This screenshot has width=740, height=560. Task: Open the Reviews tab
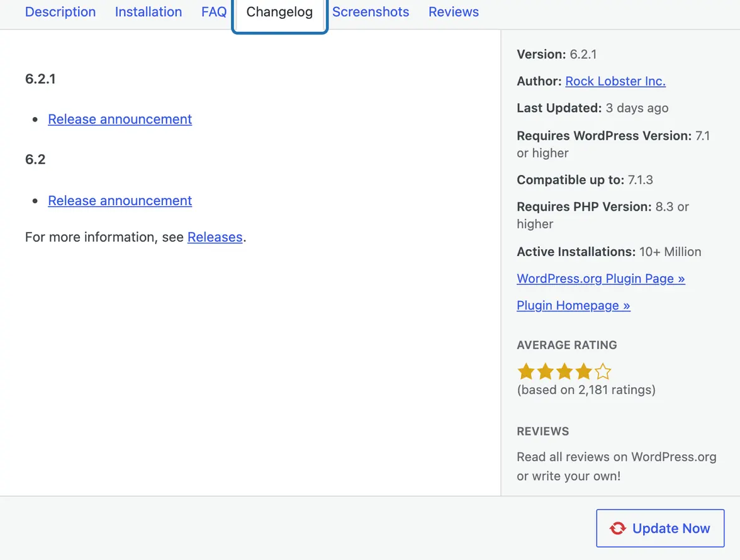454,12
